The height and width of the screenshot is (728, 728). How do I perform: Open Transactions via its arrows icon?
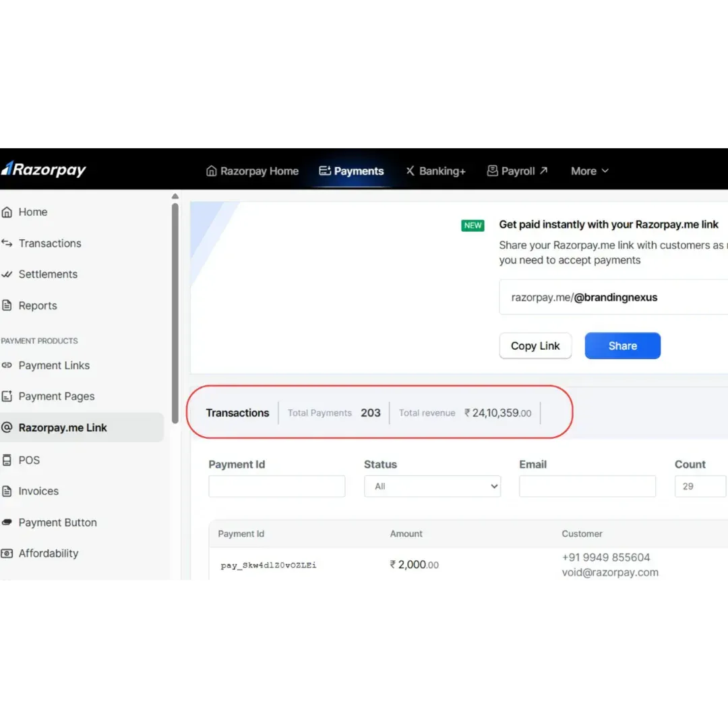[x=7, y=243]
